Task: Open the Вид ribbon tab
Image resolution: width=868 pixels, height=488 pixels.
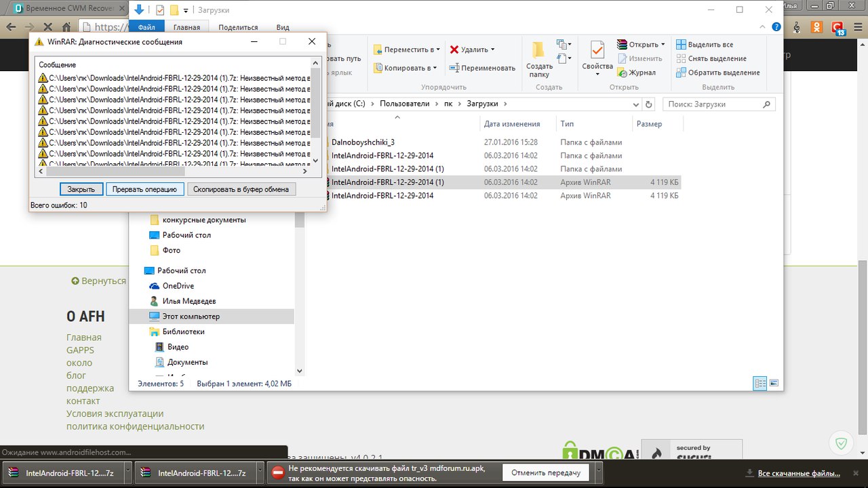Action: coord(283,27)
